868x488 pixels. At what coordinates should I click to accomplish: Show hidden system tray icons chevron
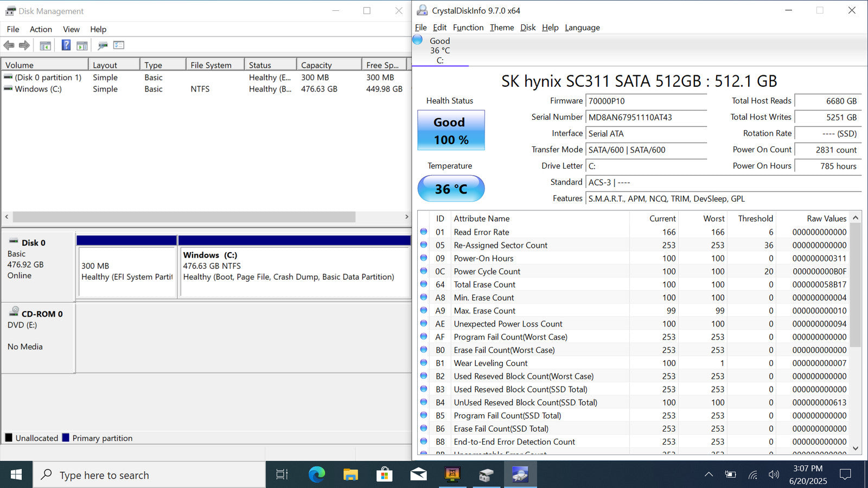click(709, 475)
